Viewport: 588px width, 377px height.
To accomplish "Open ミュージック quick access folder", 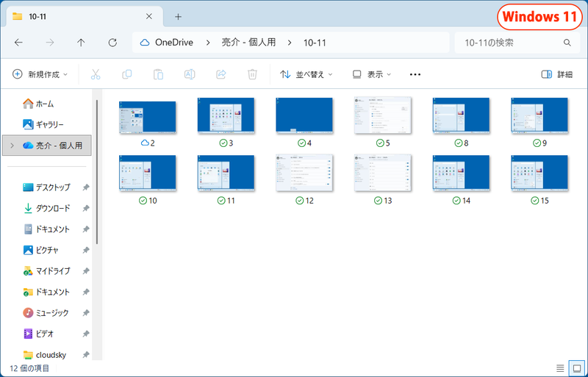I will click(x=46, y=312).
